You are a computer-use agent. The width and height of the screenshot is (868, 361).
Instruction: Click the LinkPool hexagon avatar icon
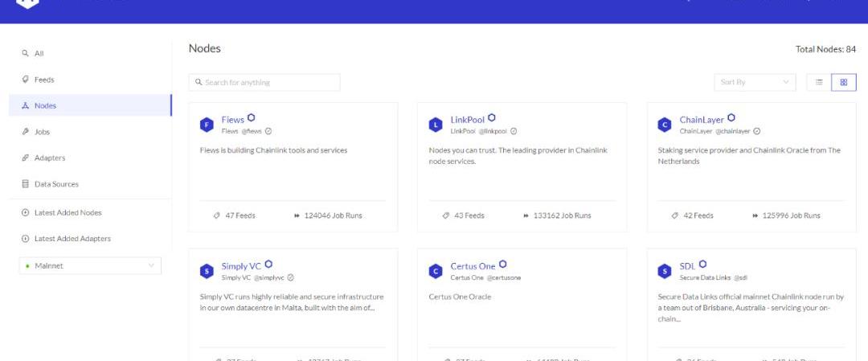[x=436, y=125]
